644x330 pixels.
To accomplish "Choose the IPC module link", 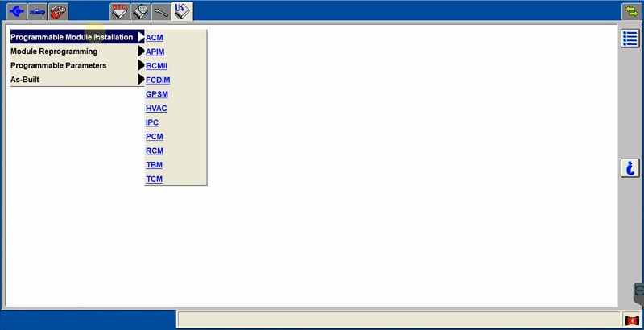I will point(152,122).
